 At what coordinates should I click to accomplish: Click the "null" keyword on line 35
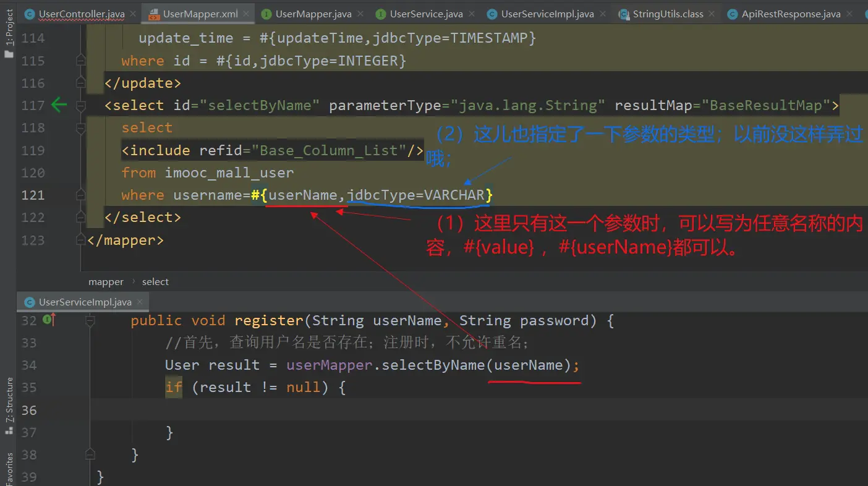(303, 388)
